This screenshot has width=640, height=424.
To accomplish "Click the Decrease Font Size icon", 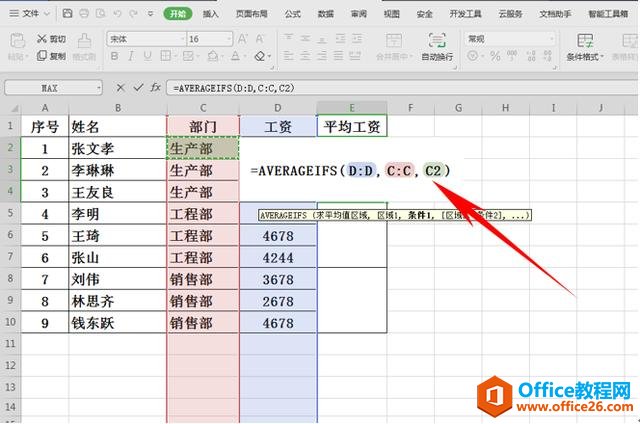I will pos(260,39).
